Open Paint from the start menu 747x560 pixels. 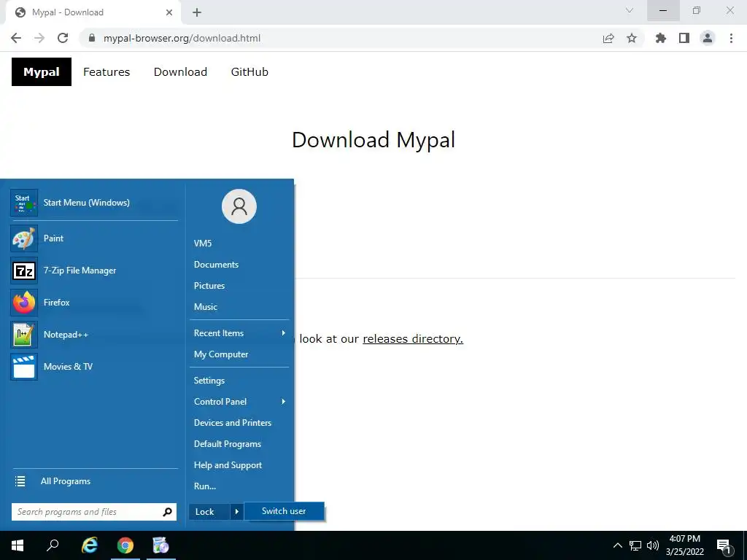coord(53,238)
